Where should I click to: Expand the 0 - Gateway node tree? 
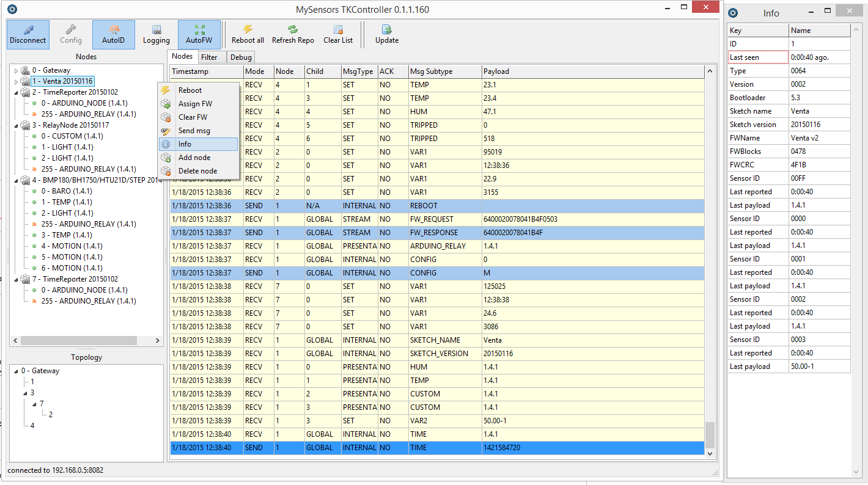coord(16,70)
